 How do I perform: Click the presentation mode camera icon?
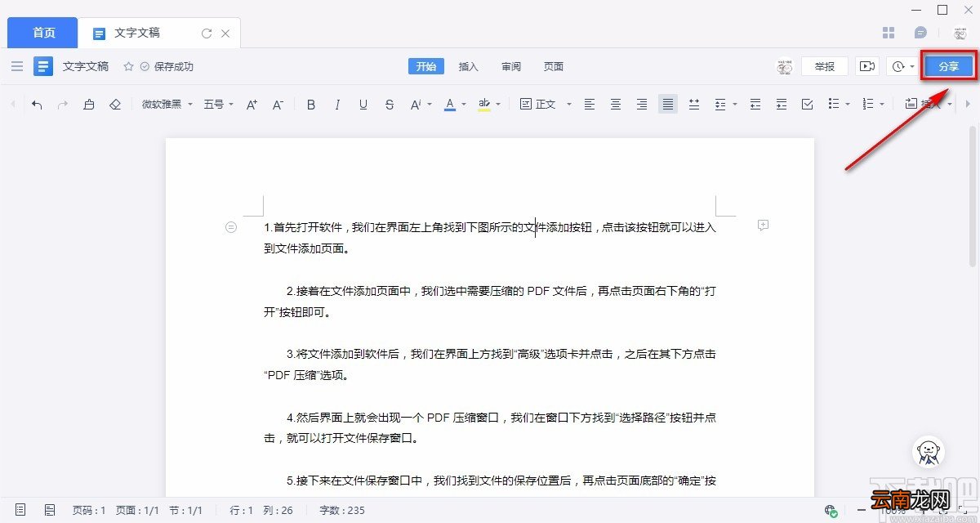867,66
